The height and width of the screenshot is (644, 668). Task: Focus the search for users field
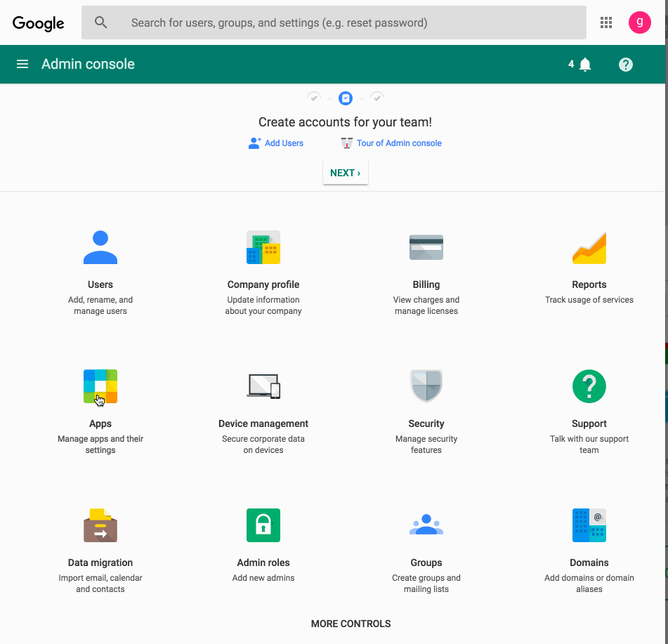coord(334,22)
